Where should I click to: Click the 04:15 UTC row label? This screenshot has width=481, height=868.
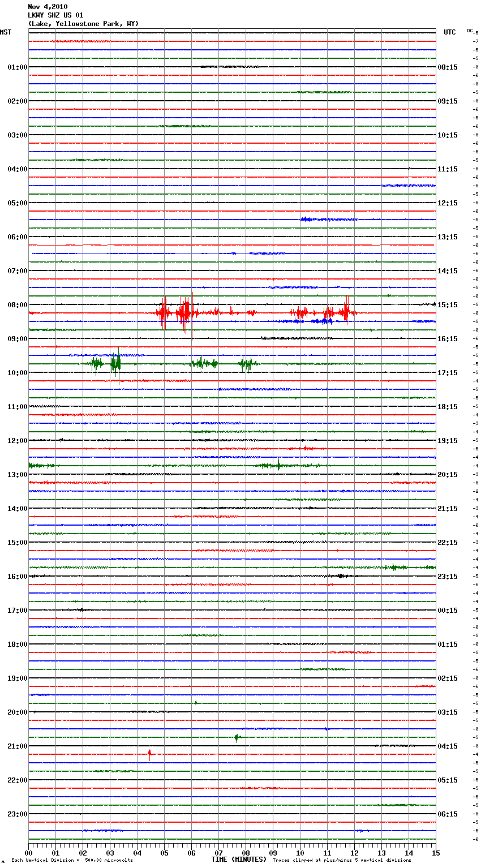(x=448, y=746)
